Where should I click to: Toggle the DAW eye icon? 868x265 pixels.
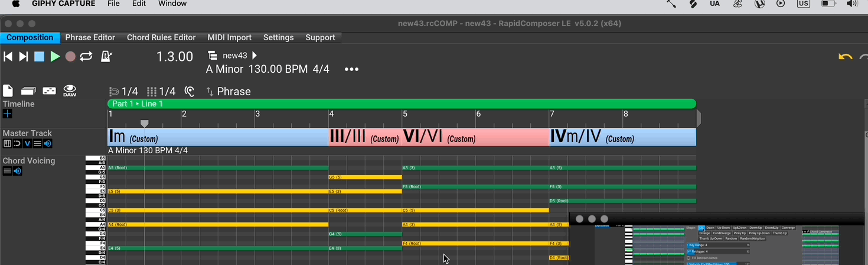tap(70, 91)
